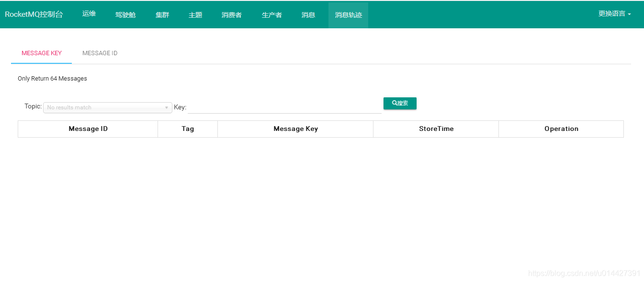Open the 运维 navigation item

(89, 14)
